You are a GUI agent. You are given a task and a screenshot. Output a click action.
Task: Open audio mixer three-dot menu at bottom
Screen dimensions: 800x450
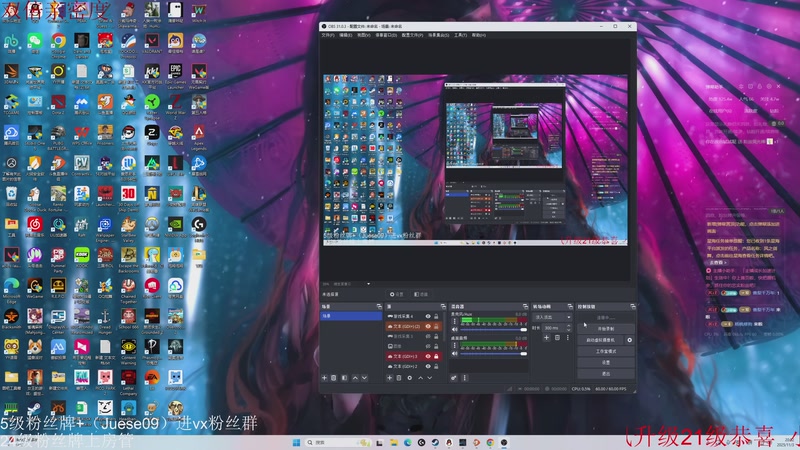(465, 378)
